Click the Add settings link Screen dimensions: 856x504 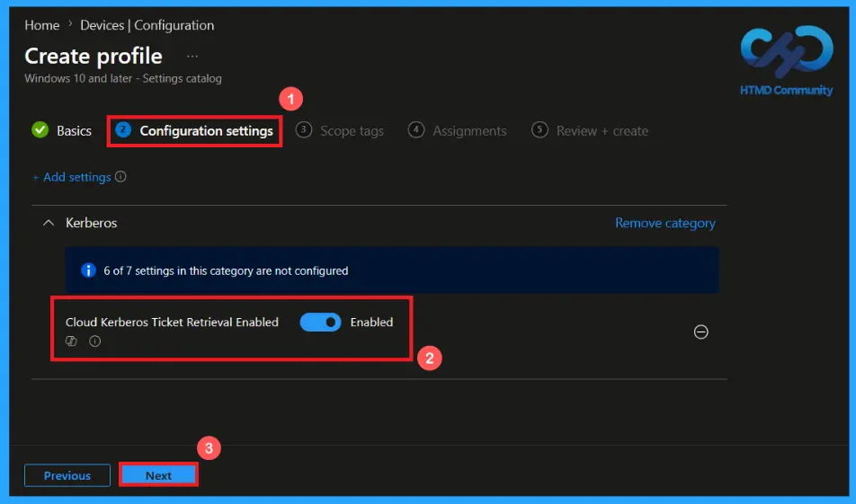tap(72, 177)
